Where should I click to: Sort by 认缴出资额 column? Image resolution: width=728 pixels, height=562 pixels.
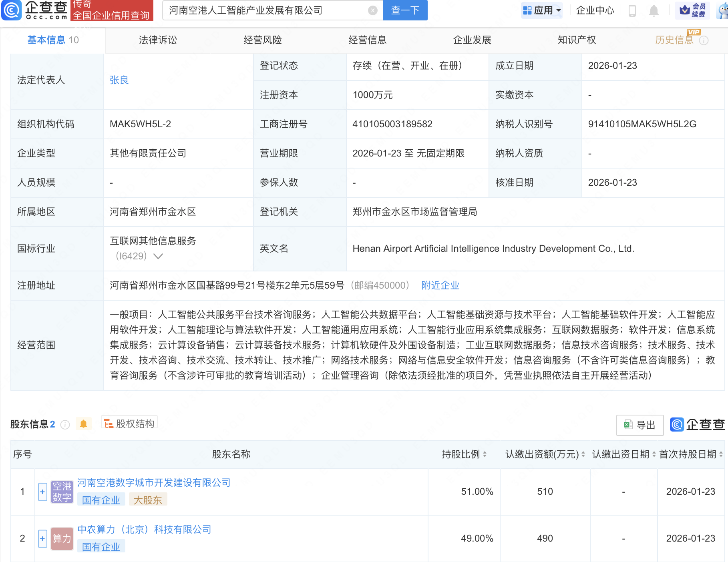[583, 454]
